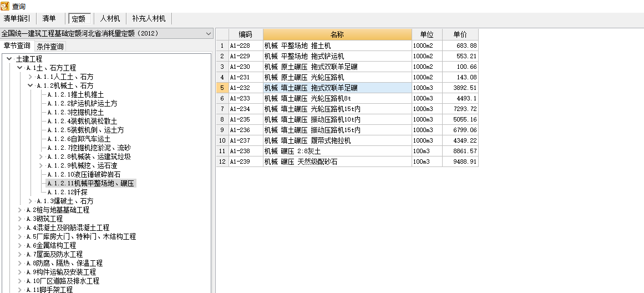This screenshot has height=293, width=644.
Task: Click the name 机械 原土碾压 光轮压路机
Action: pos(305,77)
